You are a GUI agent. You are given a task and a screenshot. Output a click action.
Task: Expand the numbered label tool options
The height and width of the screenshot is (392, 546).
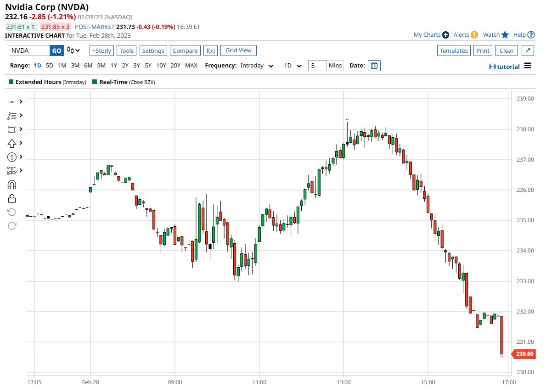[x=21, y=157]
